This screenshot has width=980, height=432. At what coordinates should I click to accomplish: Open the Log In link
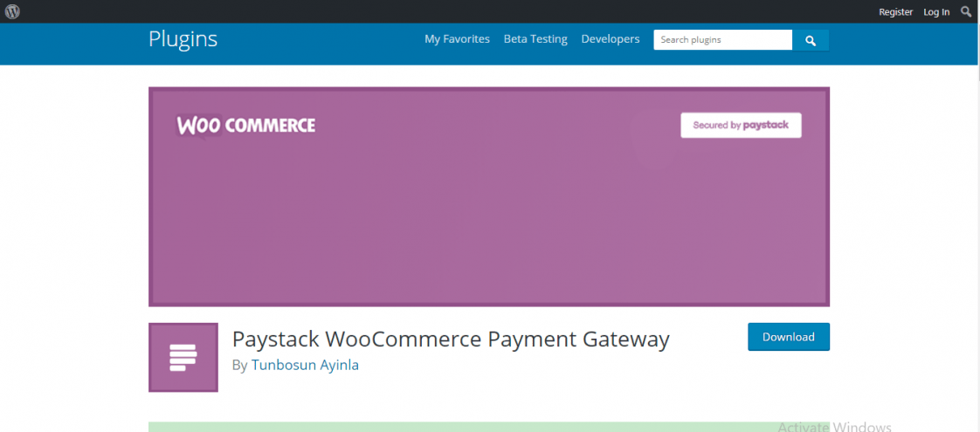click(x=936, y=12)
